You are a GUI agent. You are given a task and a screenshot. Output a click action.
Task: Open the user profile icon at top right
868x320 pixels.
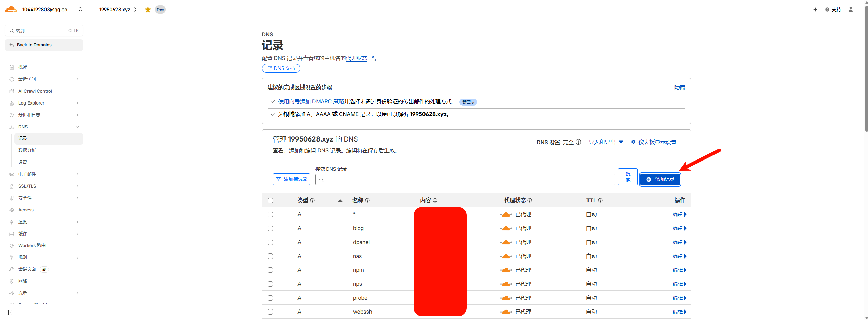851,10
